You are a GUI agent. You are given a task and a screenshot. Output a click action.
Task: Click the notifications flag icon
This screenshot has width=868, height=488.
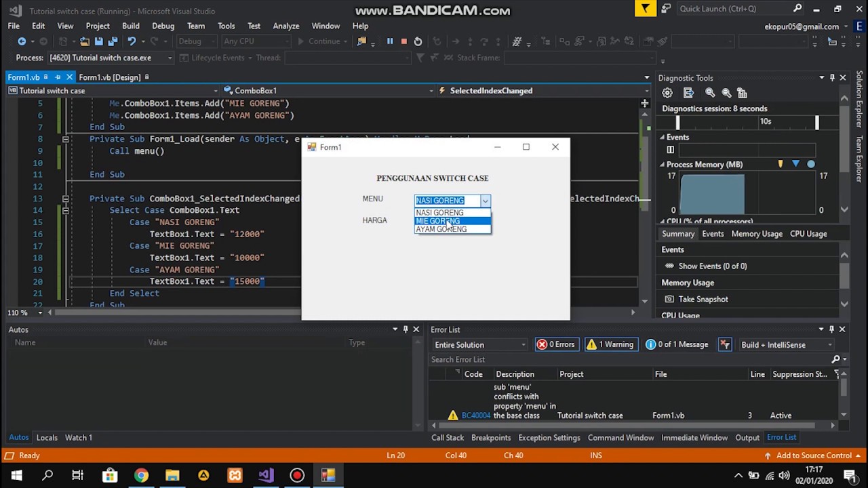click(x=646, y=9)
